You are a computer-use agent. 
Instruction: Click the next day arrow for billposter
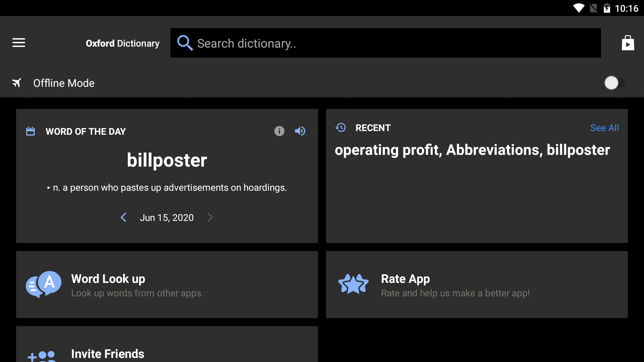[x=210, y=217]
